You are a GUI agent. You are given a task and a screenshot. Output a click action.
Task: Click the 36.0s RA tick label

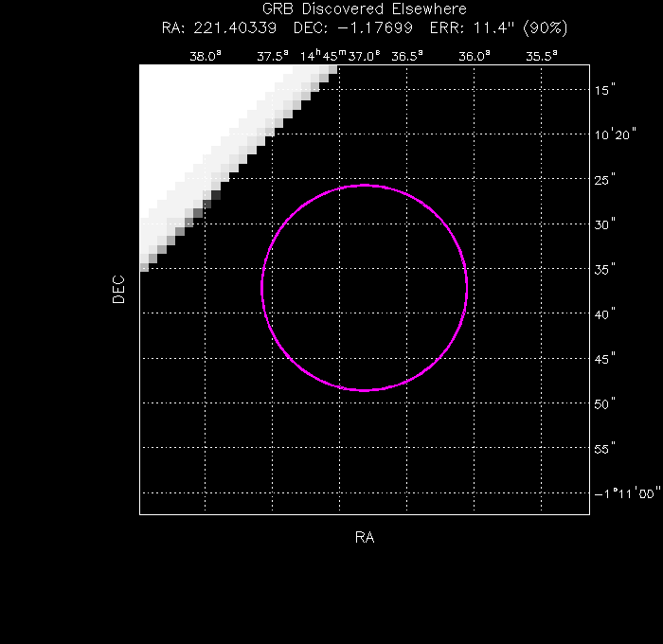pos(475,56)
